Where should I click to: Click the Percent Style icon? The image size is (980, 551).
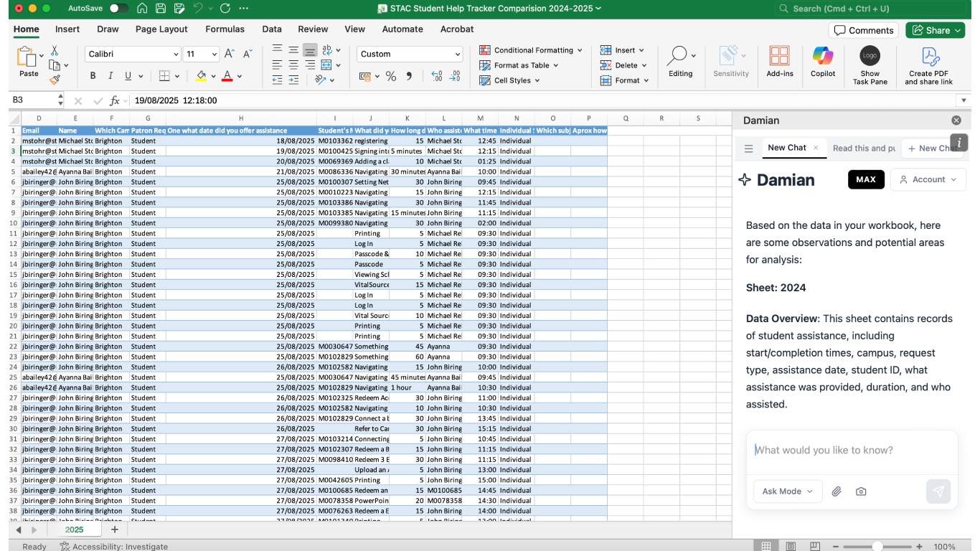391,76
